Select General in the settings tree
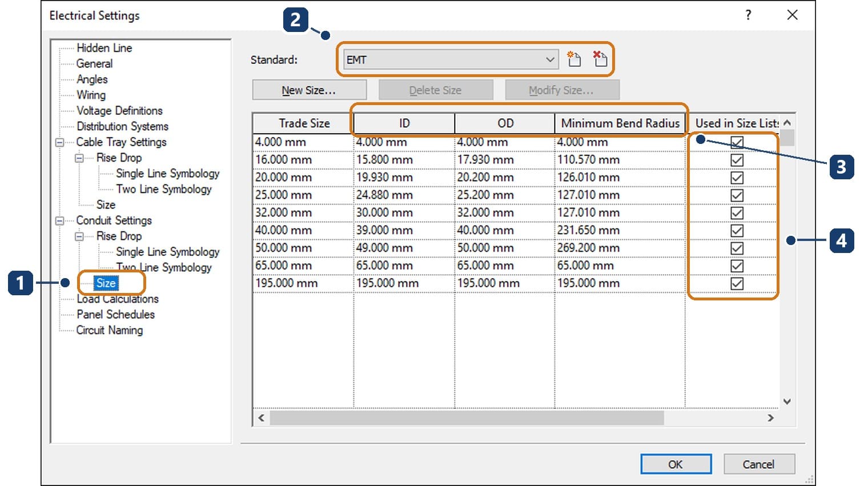 click(x=94, y=64)
